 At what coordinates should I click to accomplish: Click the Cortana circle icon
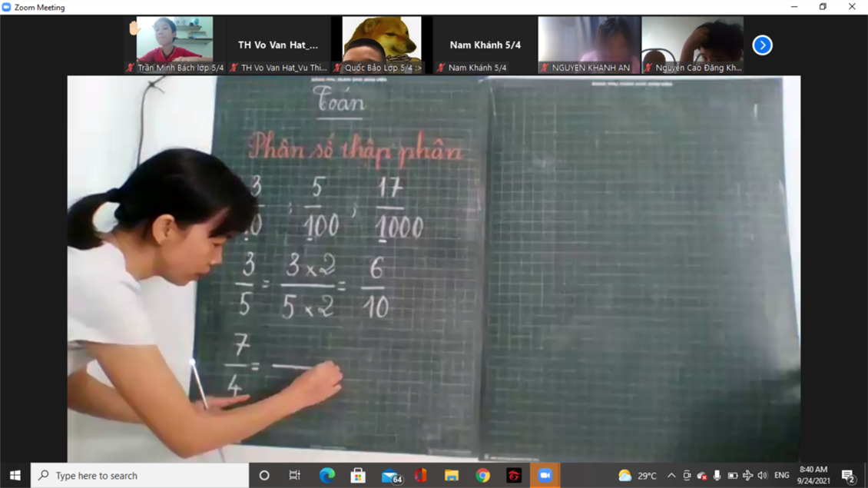point(264,476)
